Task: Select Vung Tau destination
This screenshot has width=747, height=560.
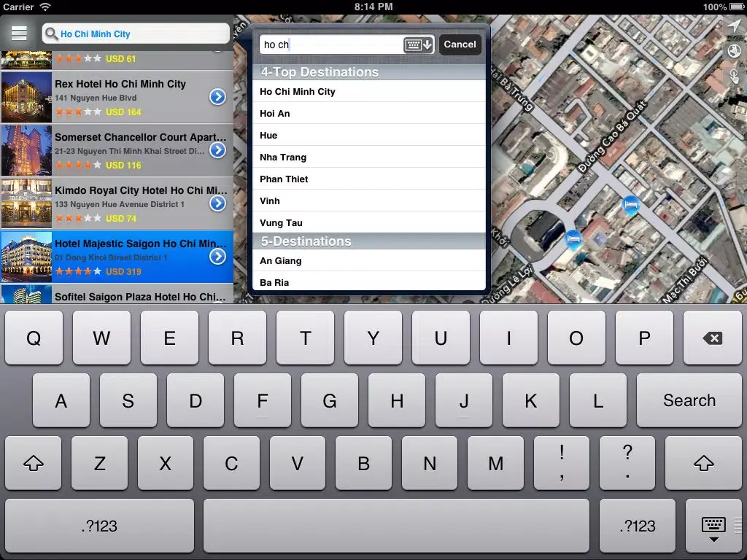Action: [x=368, y=222]
